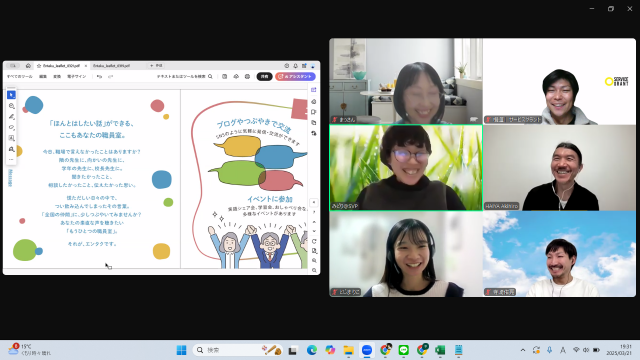Viewport: 640px width, 360px height.
Task: Select the freehand draw tool
Action: 11,127
